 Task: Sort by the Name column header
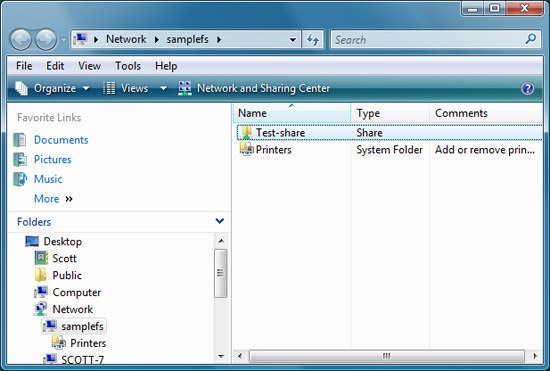point(292,113)
